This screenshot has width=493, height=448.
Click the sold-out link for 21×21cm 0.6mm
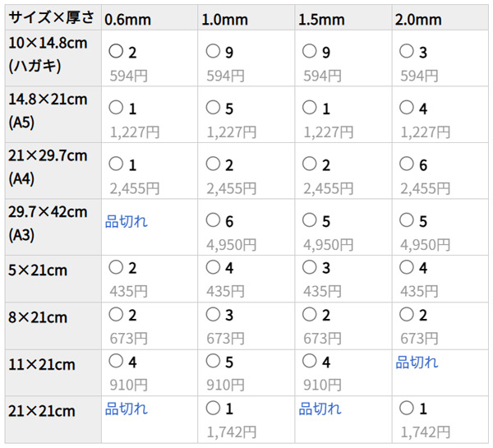point(127,409)
